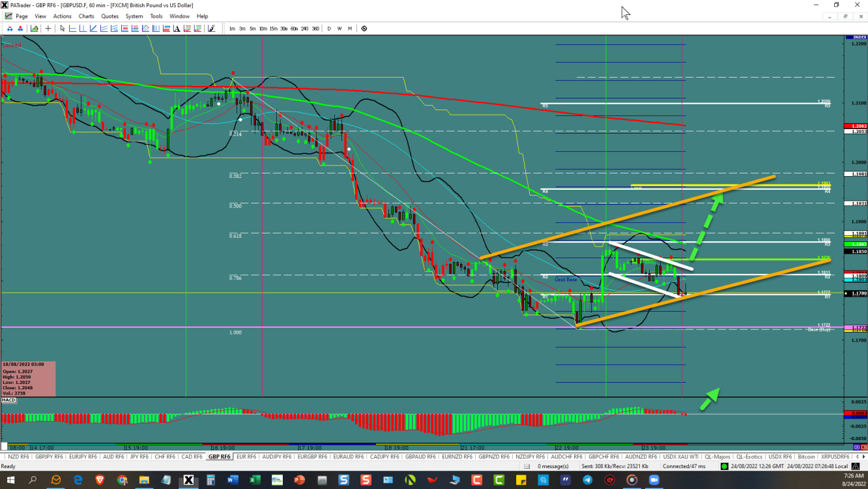Open Zoom app from taskbar
868x489 pixels.
654,480
